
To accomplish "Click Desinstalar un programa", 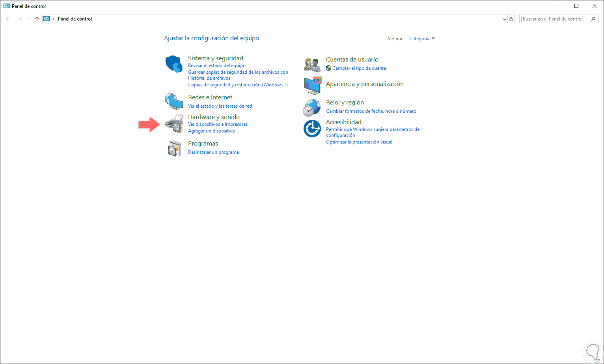I will [213, 152].
